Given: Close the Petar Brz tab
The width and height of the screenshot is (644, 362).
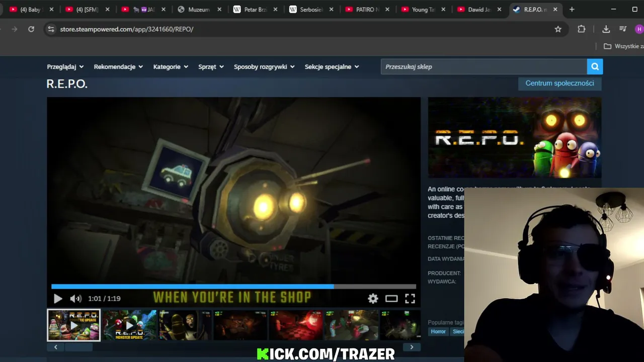Looking at the screenshot, I should point(275,10).
